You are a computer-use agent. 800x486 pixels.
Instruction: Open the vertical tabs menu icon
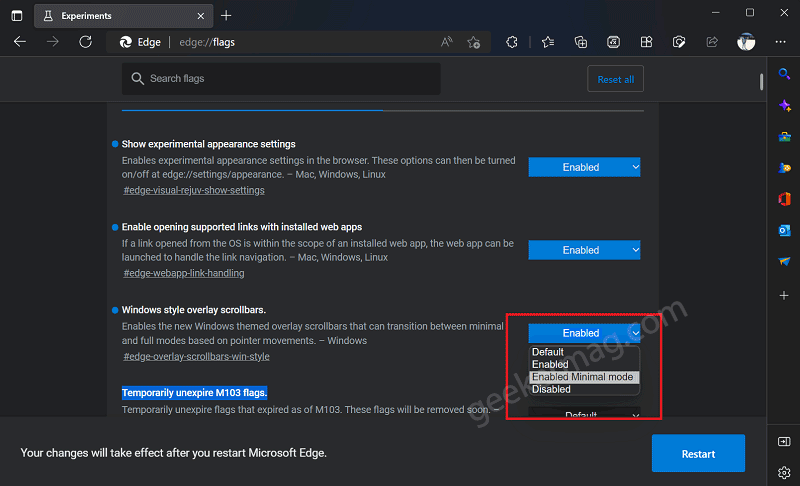click(x=17, y=16)
